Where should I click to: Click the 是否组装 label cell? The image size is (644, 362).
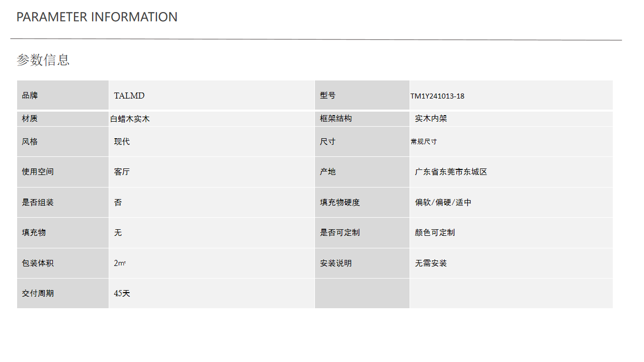pos(63,203)
